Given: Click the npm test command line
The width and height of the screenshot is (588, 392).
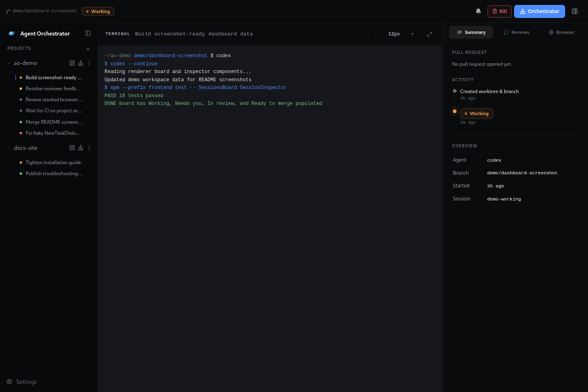Looking at the screenshot, I should coord(196,87).
